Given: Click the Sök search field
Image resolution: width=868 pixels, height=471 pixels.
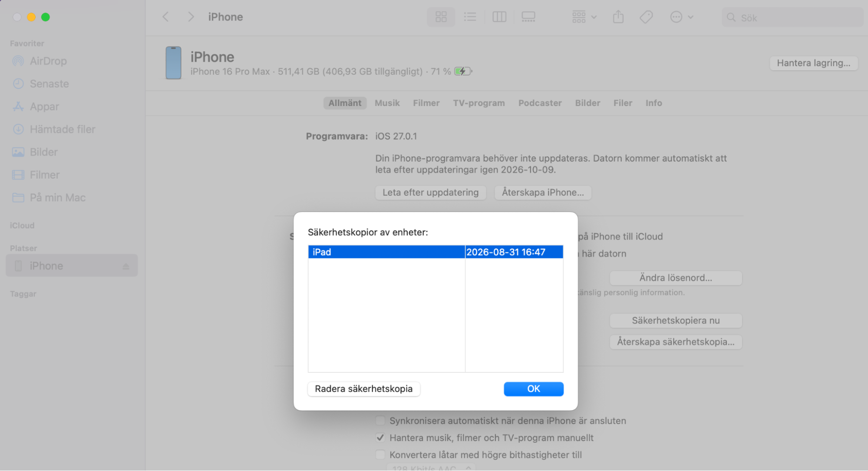Looking at the screenshot, I should 792,17.
